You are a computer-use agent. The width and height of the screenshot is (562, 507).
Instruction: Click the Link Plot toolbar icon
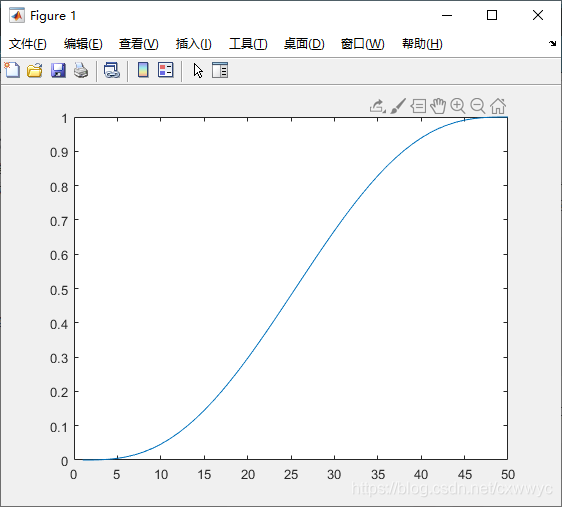pos(112,70)
